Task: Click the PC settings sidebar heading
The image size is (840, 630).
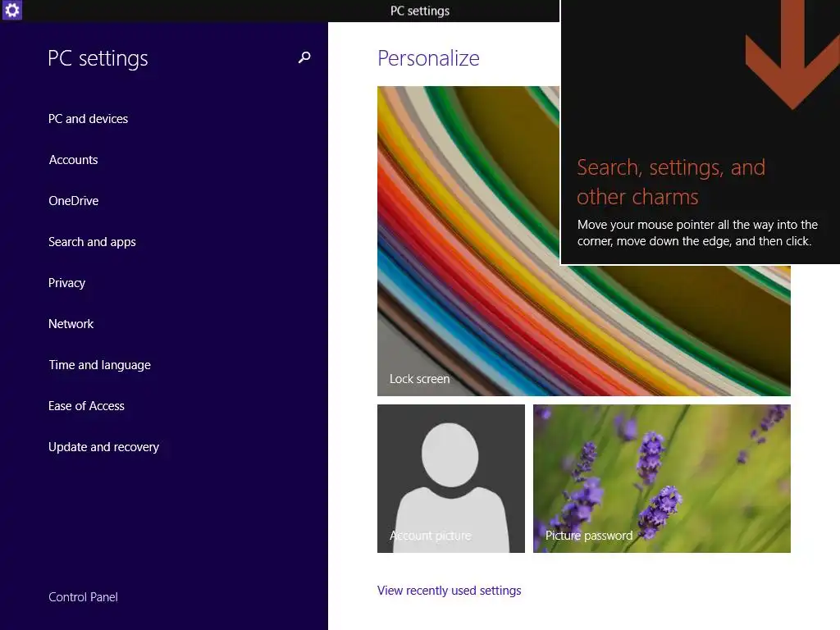Action: coord(98,58)
